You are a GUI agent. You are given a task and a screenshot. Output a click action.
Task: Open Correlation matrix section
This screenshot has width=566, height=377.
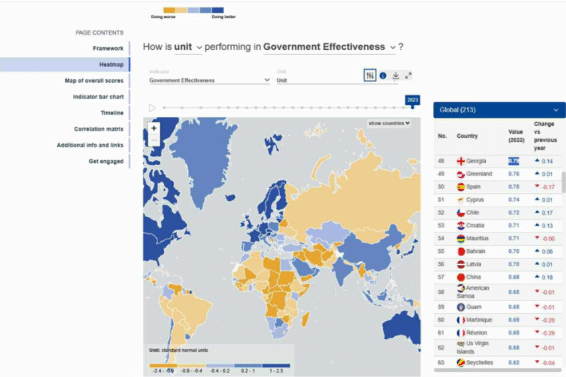click(x=99, y=129)
